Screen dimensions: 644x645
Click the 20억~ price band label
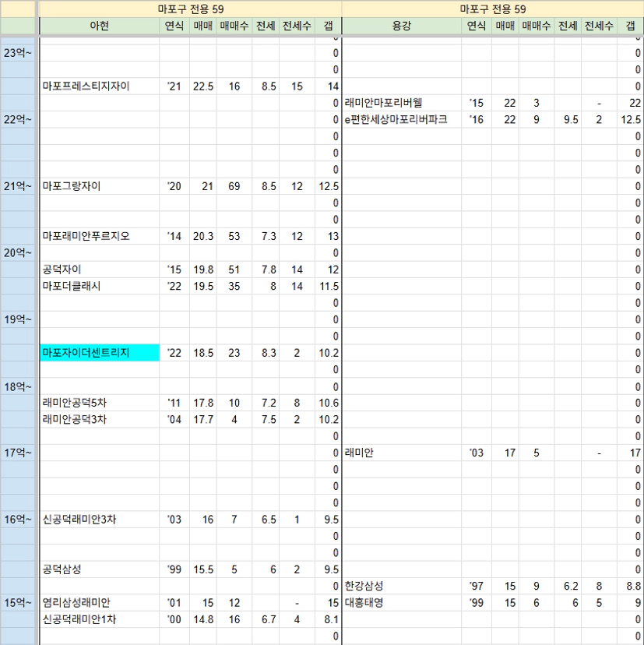(18, 253)
